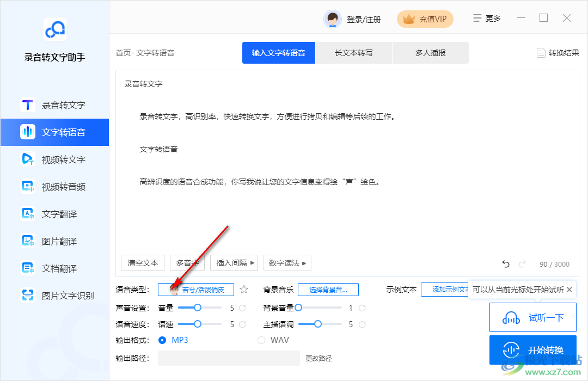588x381 pixels.
Task: Open 图片文字识别 in the sidebar
Action: [54, 295]
